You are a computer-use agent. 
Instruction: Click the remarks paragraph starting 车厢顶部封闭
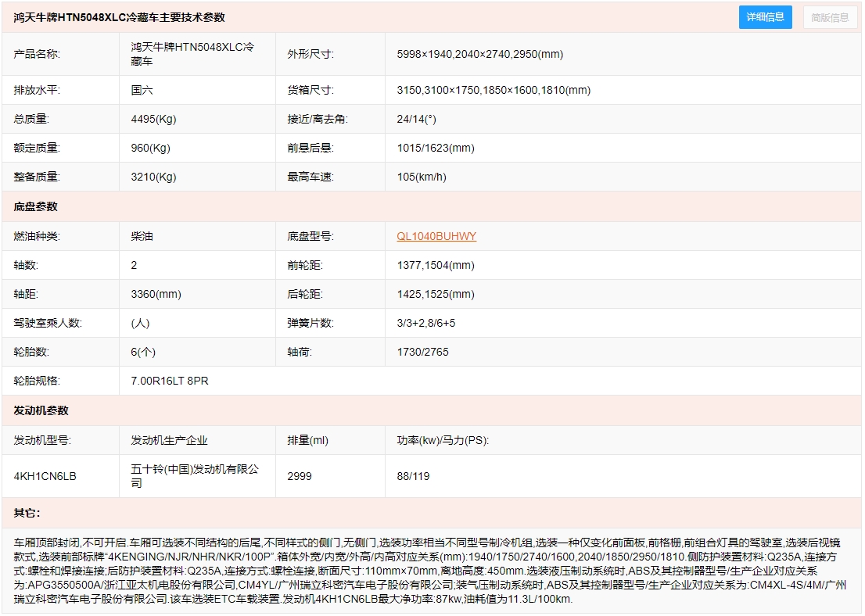click(429, 571)
